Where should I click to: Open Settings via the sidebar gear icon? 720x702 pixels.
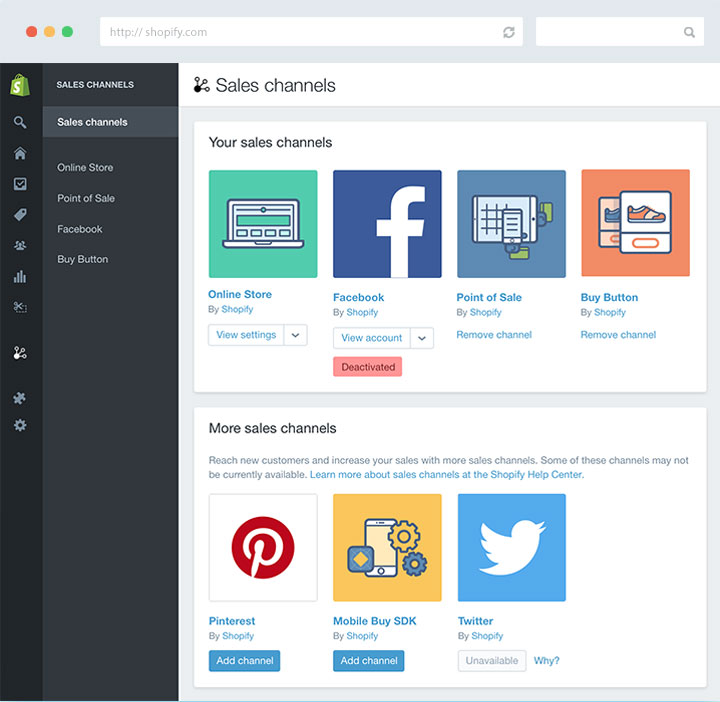(20, 425)
